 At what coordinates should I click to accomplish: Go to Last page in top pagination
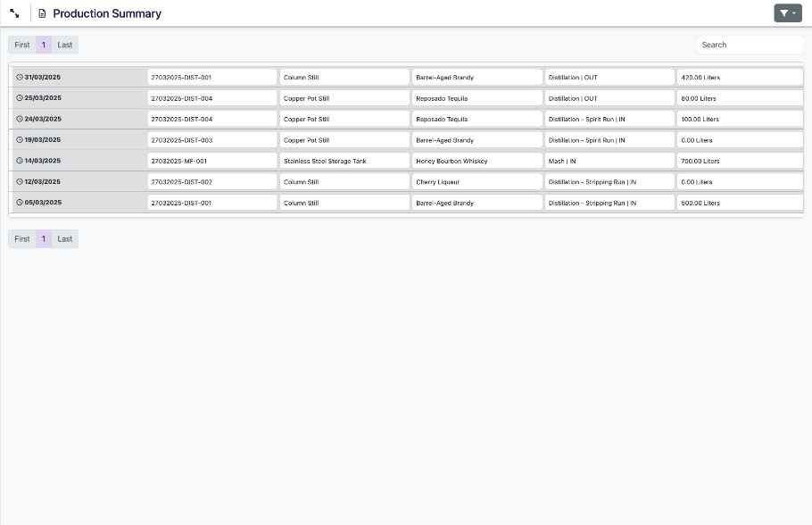(x=65, y=45)
